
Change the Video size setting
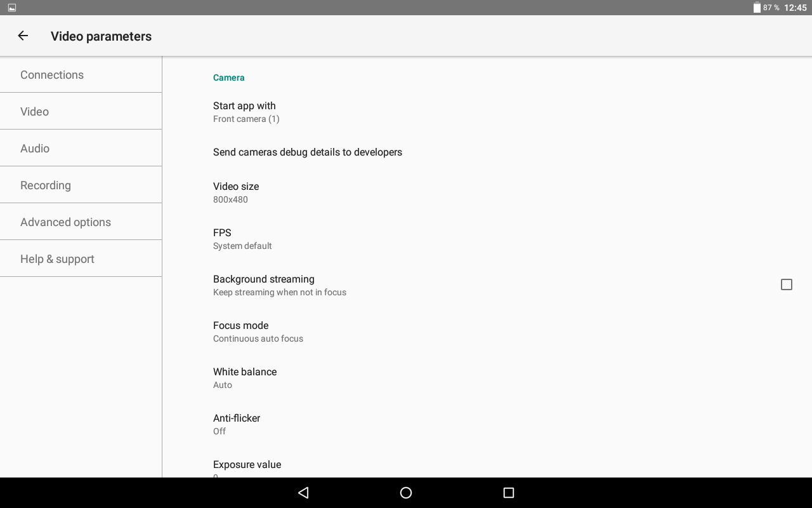click(x=487, y=192)
